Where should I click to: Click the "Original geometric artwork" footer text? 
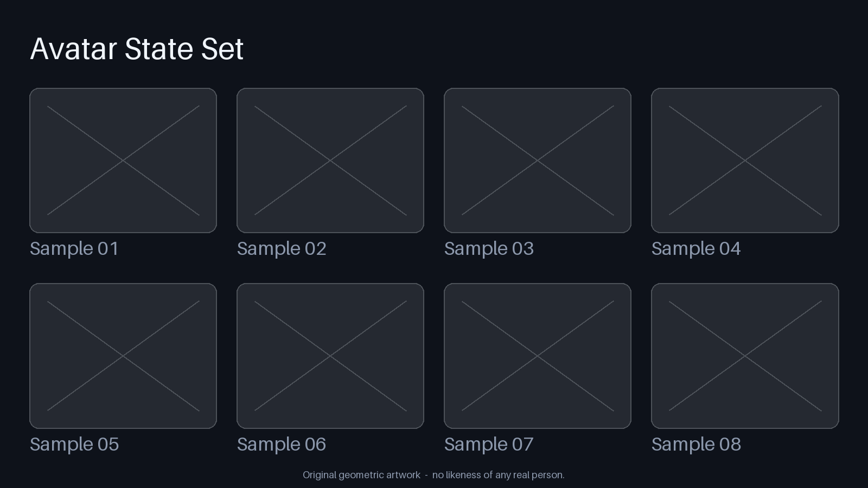point(361,475)
